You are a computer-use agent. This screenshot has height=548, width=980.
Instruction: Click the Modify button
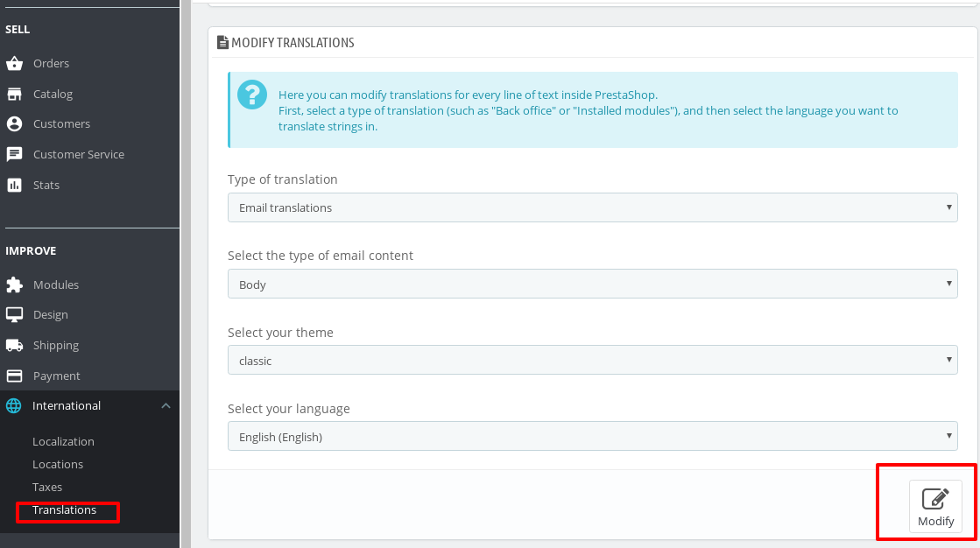(x=935, y=506)
